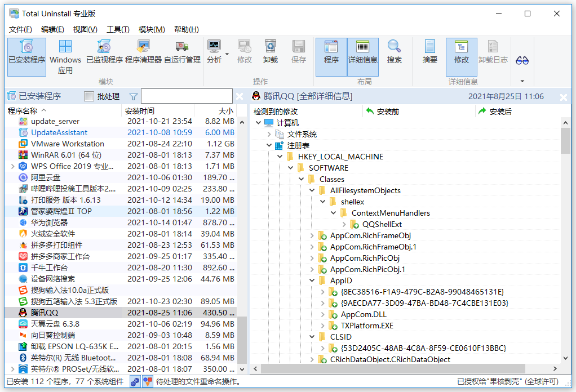Select the update_server program row

[121, 121]
